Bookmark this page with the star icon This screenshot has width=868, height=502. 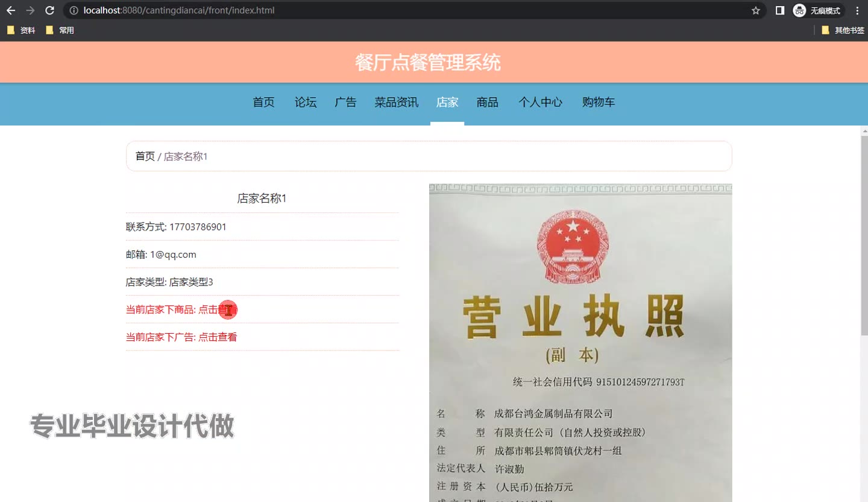click(x=756, y=10)
